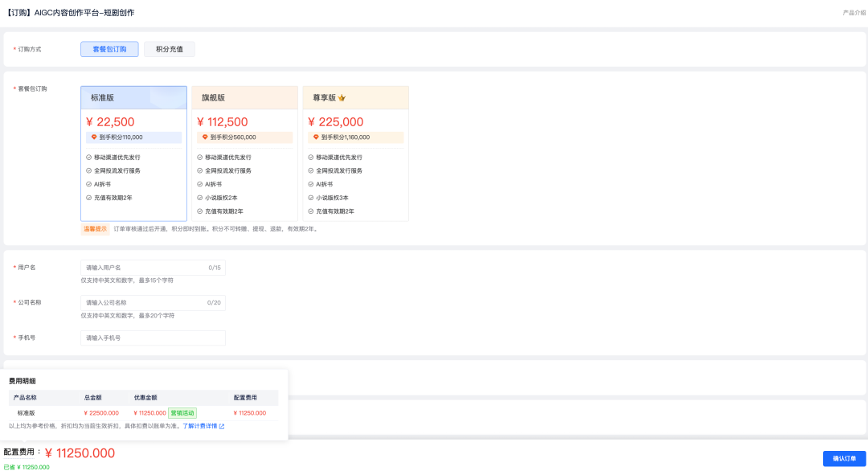The width and height of the screenshot is (868, 475).
Task: Click the check icon for 尊享版 全网投流发行服务
Action: pos(310,170)
